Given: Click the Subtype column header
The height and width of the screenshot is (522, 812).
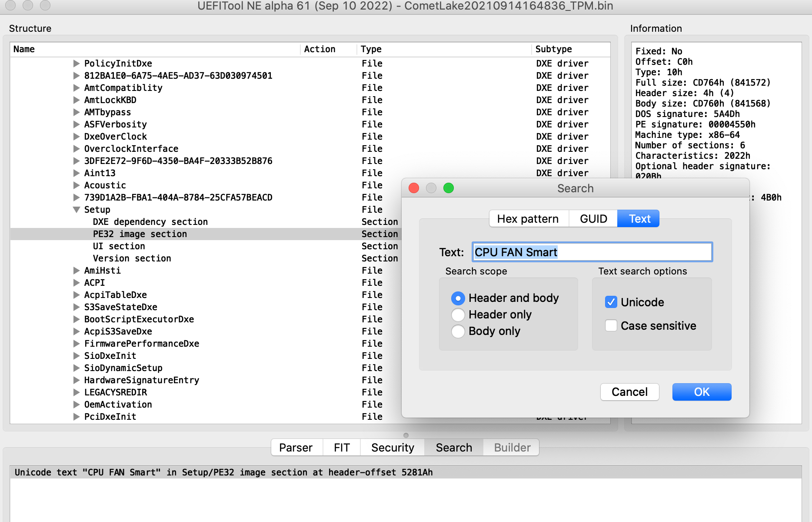Looking at the screenshot, I should pos(571,49).
